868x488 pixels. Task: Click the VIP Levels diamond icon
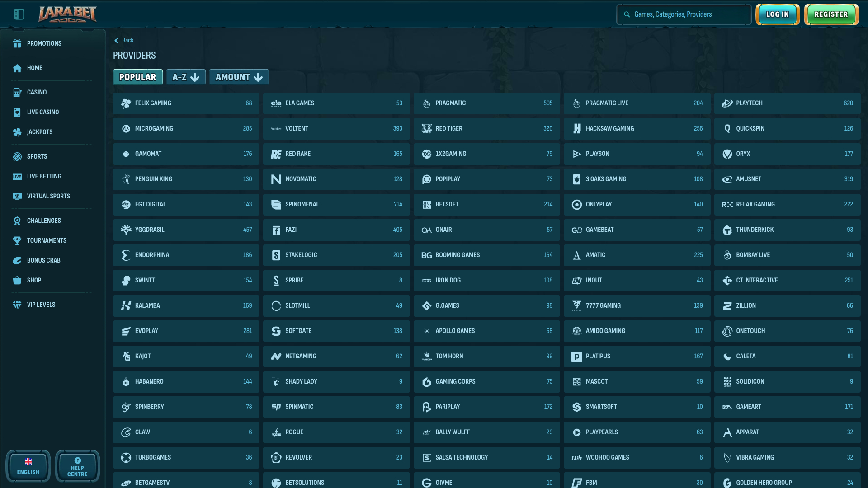pos(17,305)
